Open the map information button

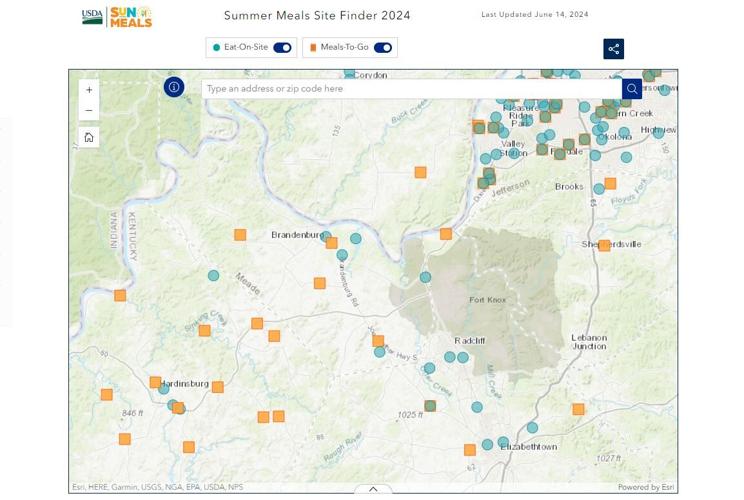point(174,87)
